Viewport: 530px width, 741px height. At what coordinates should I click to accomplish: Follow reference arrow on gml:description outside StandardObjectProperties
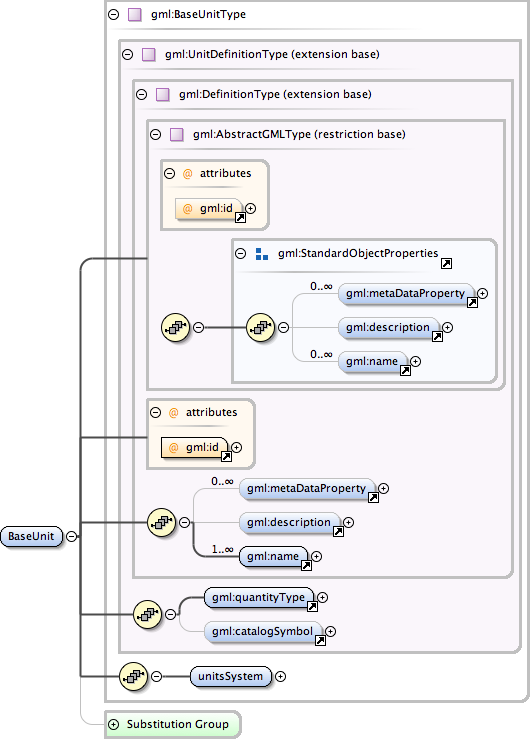point(338,532)
